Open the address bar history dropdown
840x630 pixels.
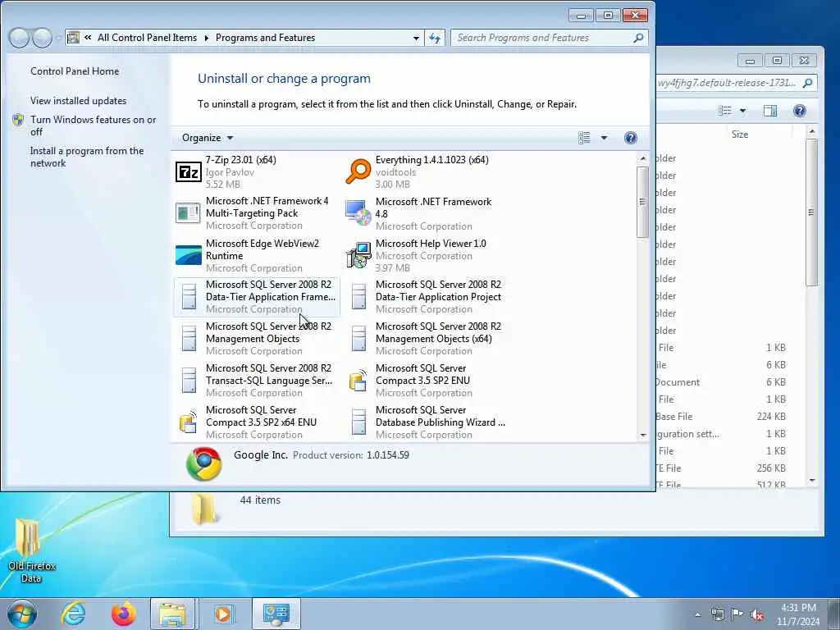click(x=416, y=38)
